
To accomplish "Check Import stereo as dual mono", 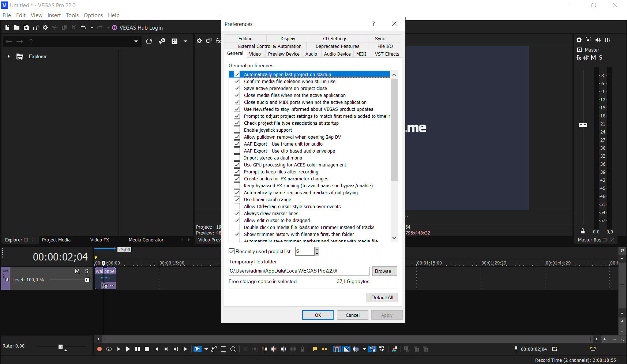I will point(237,158).
